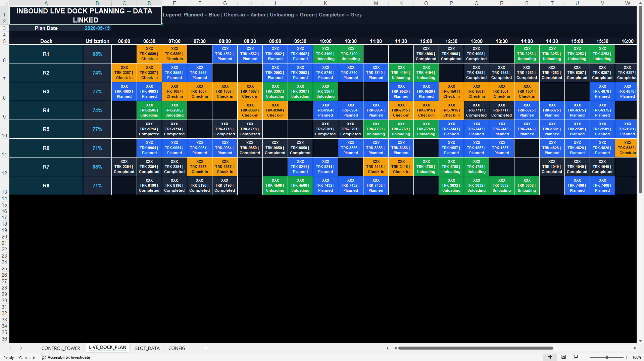Screen dimensions: 644x361
Task: Click the vertical scrollbar thumb
Action: [x=641, y=100]
